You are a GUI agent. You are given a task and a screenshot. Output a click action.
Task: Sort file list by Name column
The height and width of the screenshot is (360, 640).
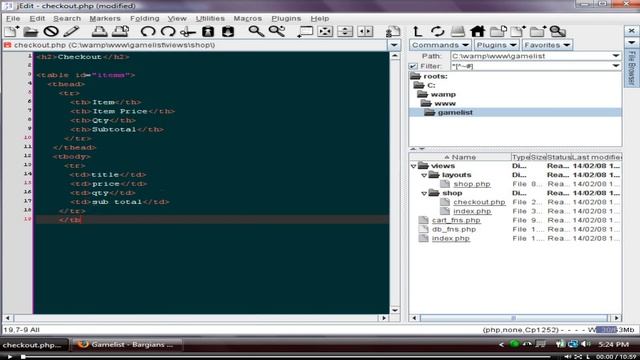coord(460,157)
